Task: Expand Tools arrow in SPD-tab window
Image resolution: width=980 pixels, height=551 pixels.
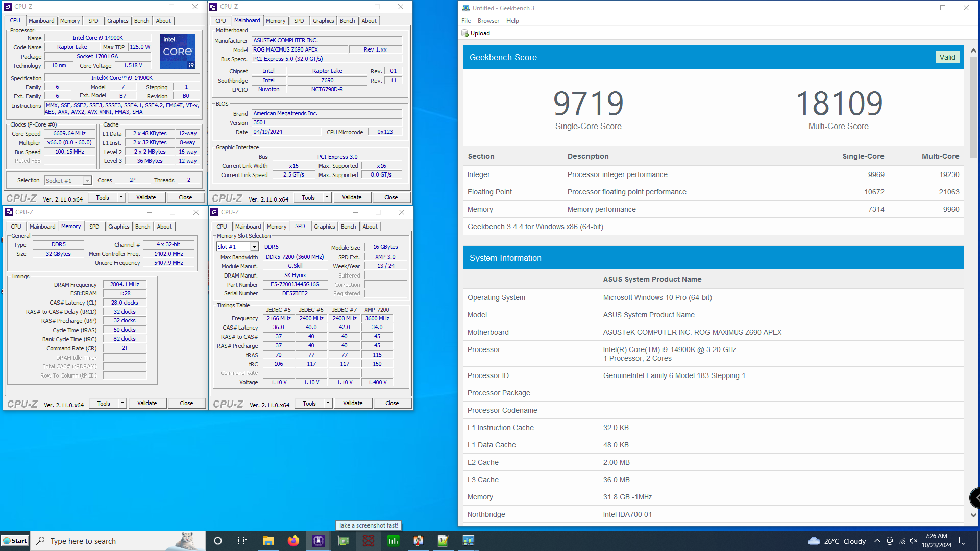Action: pyautogui.click(x=328, y=403)
